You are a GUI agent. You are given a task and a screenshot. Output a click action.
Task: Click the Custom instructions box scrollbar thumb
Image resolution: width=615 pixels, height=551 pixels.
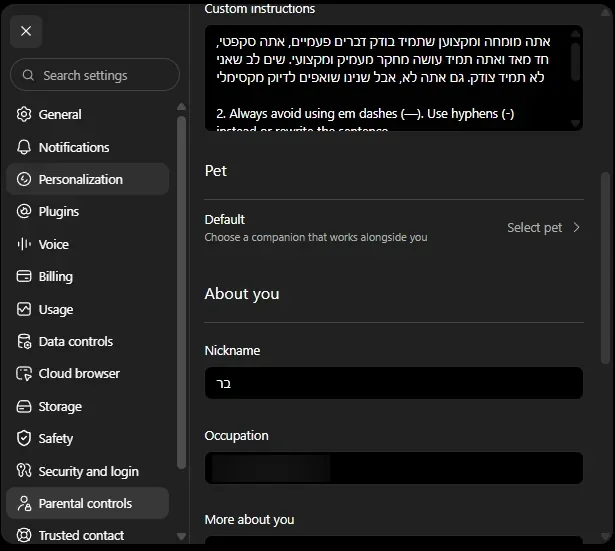pyautogui.click(x=575, y=62)
